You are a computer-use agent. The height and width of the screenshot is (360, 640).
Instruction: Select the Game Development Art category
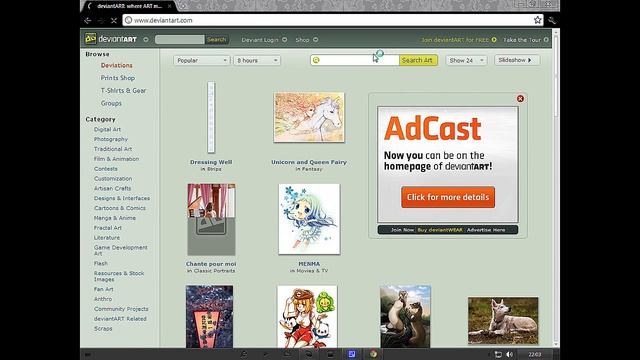click(x=120, y=250)
